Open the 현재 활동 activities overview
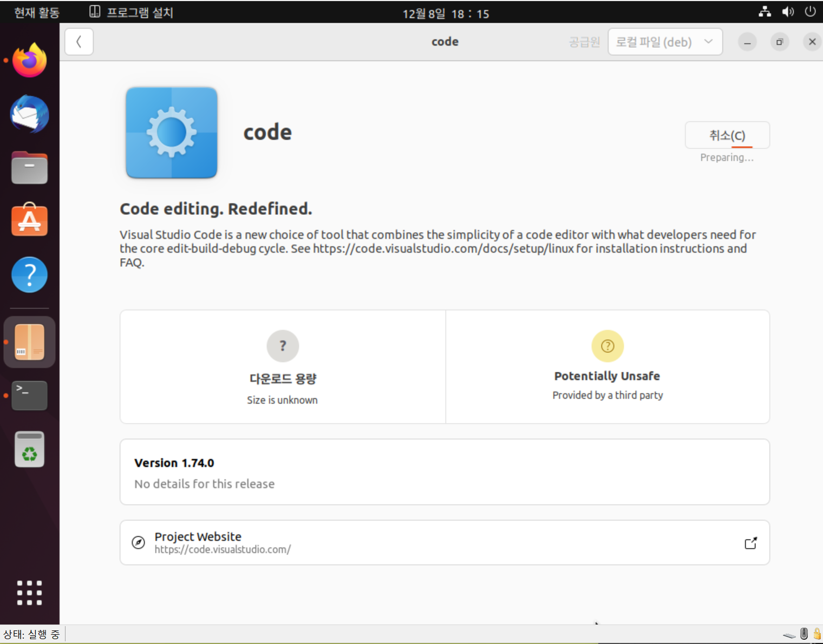 [36, 12]
